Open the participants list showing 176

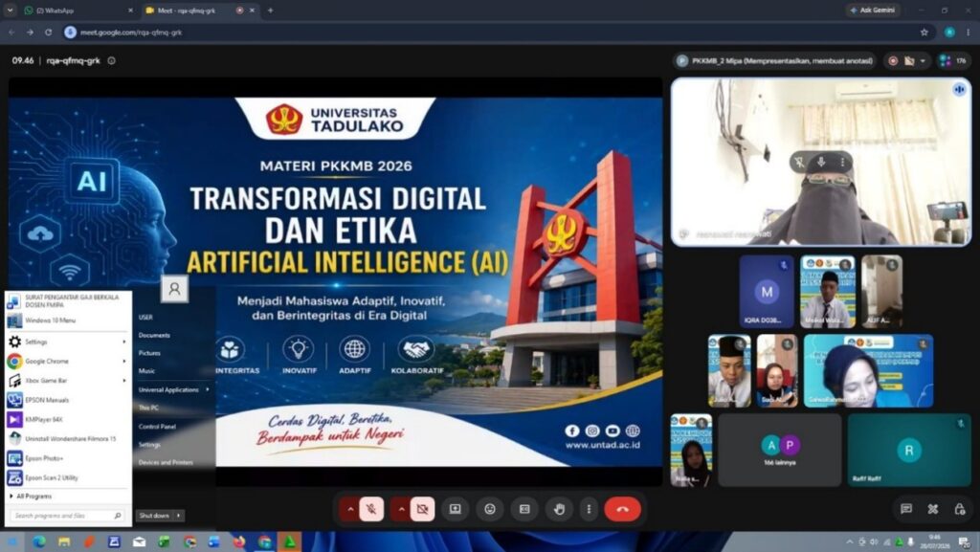coord(952,60)
